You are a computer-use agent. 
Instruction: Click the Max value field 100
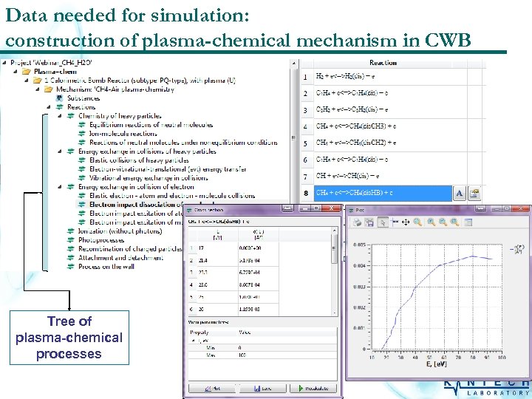coord(287,355)
